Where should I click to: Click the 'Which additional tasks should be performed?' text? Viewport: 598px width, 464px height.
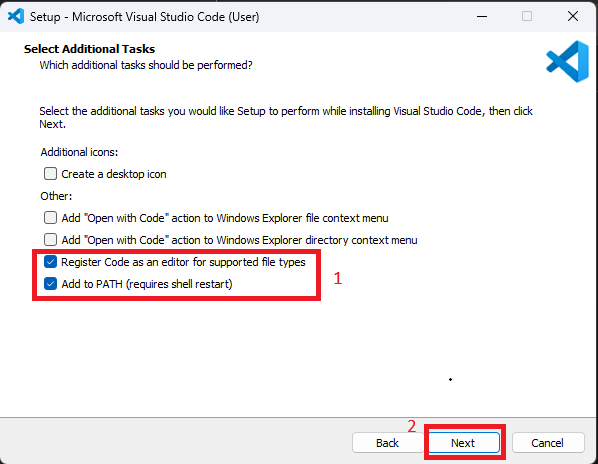(146, 65)
